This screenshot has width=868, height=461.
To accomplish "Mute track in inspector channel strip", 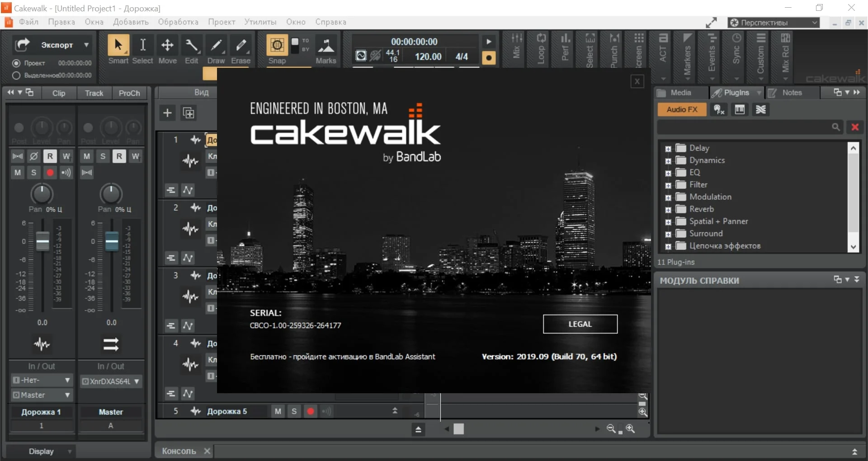I will coord(18,173).
